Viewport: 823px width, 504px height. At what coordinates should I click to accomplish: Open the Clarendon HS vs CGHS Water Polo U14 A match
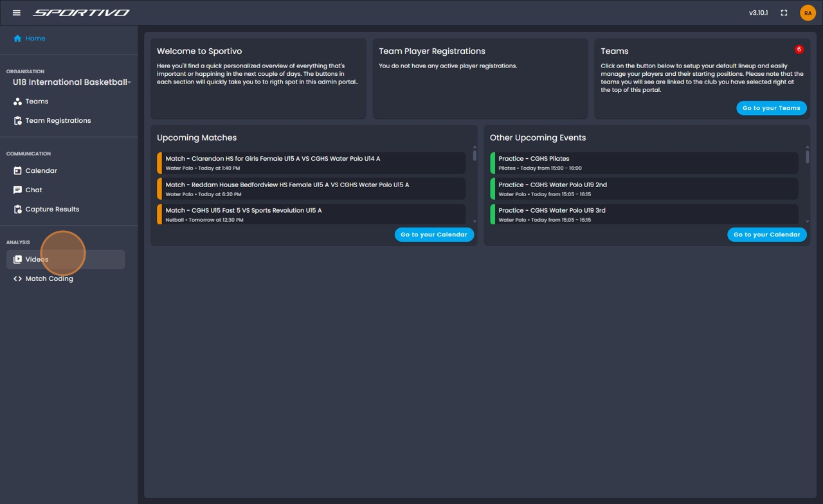point(311,163)
